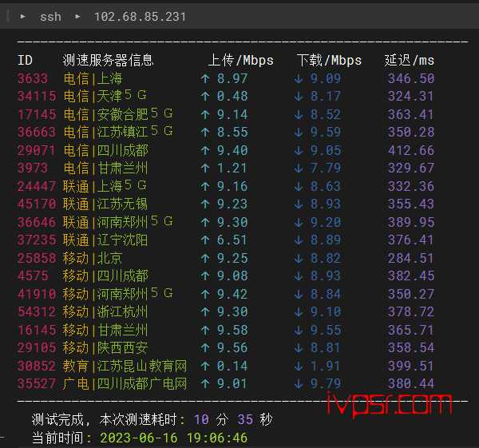Click server ID 34115

(x=37, y=96)
